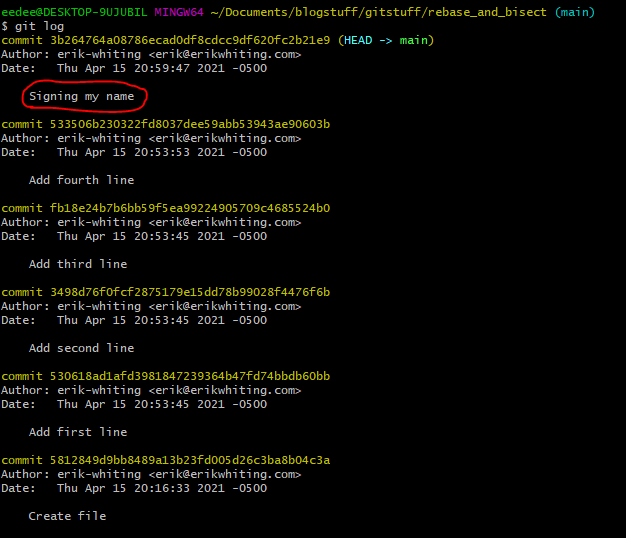Click the 'git log' command text
Image resolution: width=626 pixels, height=538 pixels.
[x=39, y=26]
